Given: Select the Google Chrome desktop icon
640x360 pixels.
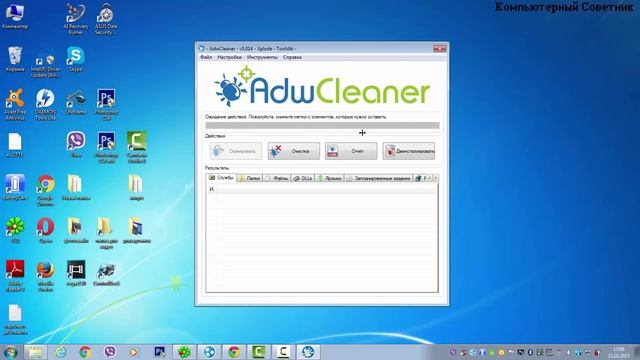Looking at the screenshot, I should [x=45, y=191].
